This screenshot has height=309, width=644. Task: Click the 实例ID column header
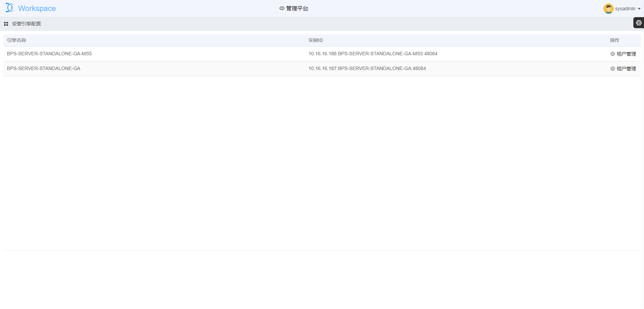(315, 41)
